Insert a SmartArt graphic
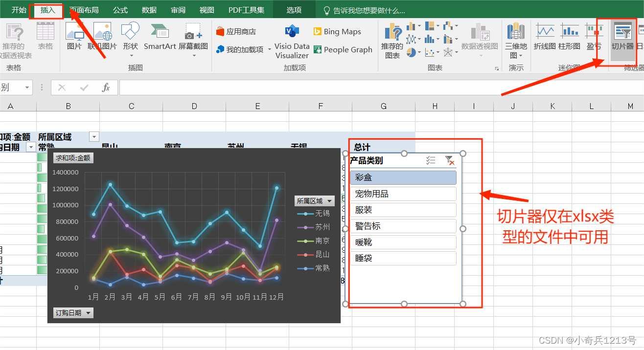Screen dimensions: 644x350 click(160, 37)
